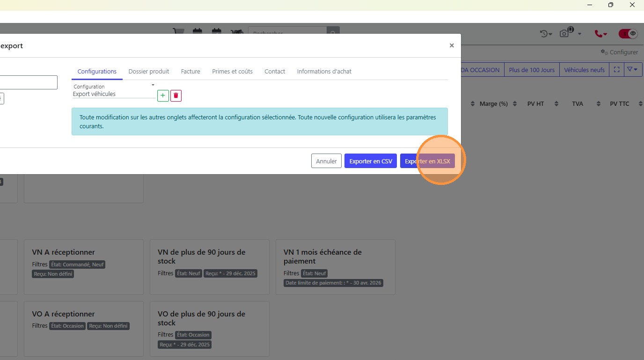Select the Plus de 100 Jours filter

pyautogui.click(x=532, y=70)
